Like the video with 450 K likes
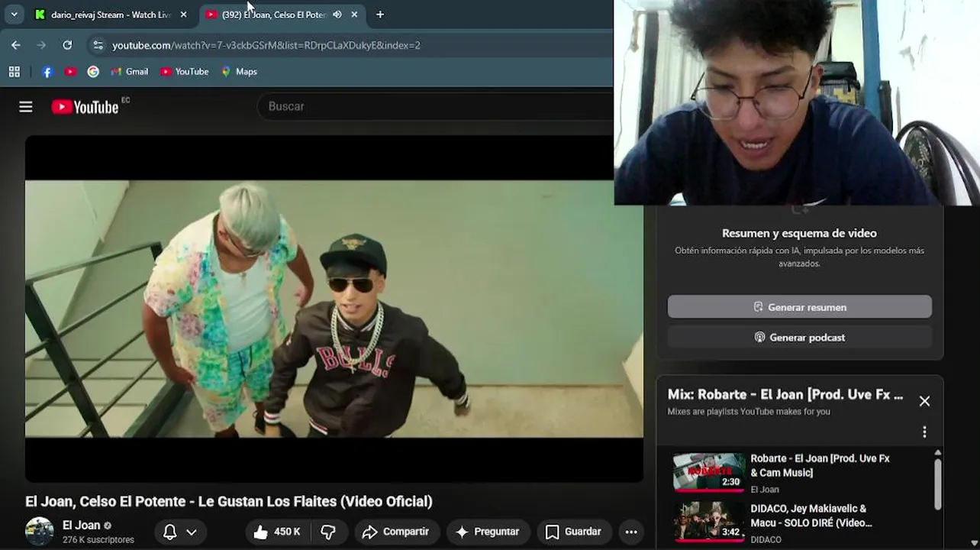 pyautogui.click(x=278, y=532)
